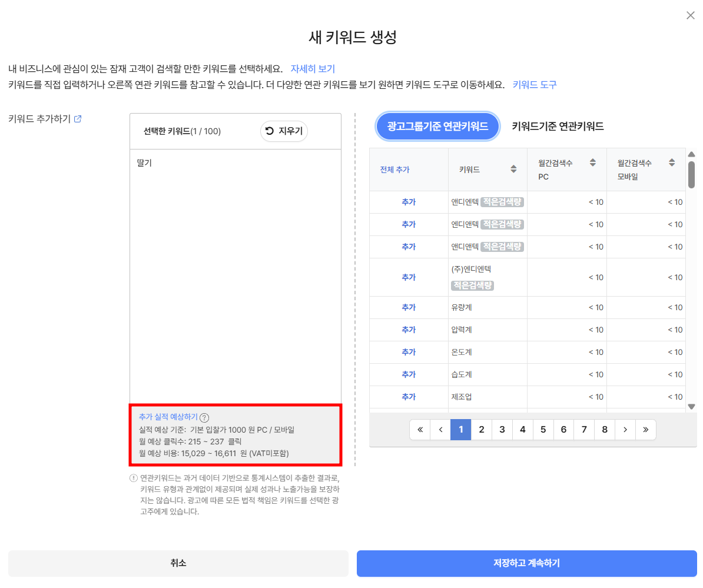Close the 새 키워드 생성 dialog
This screenshot has width=703, height=588.
click(x=691, y=15)
